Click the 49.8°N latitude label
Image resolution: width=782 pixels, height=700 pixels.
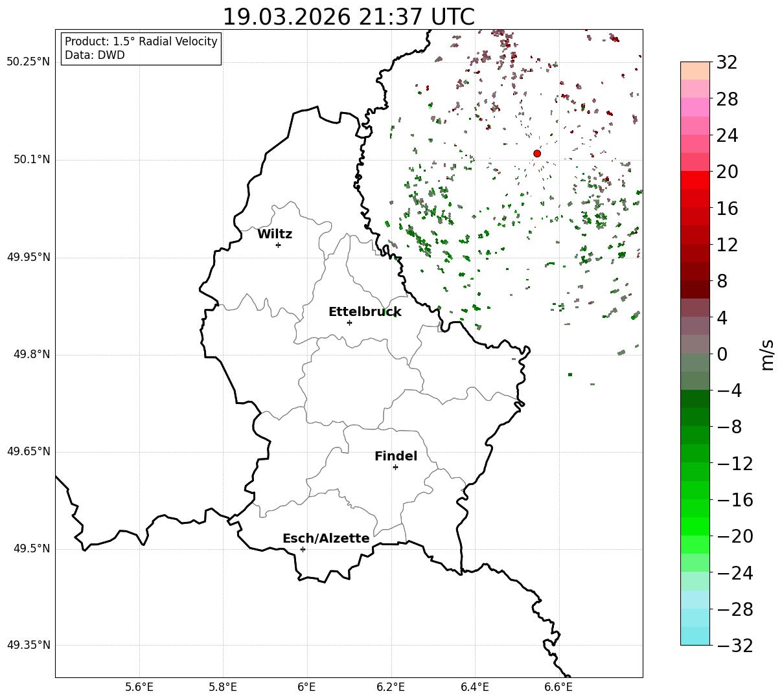[x=31, y=354]
